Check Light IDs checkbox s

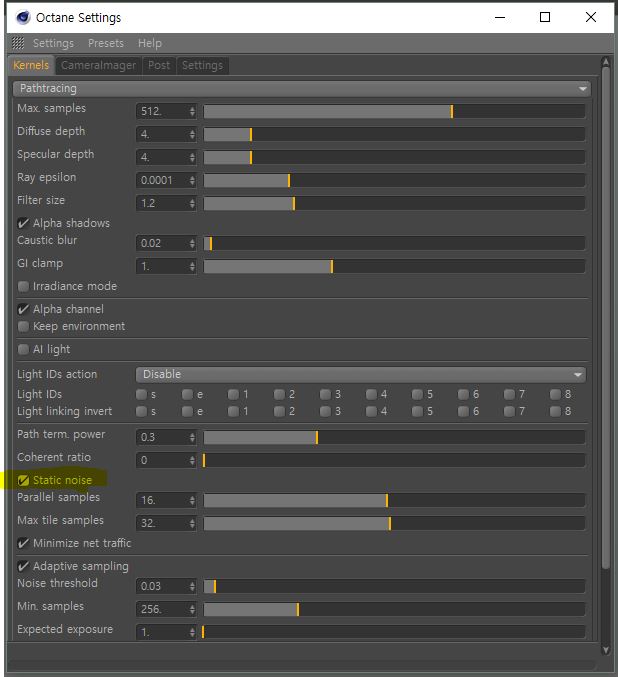[141, 394]
